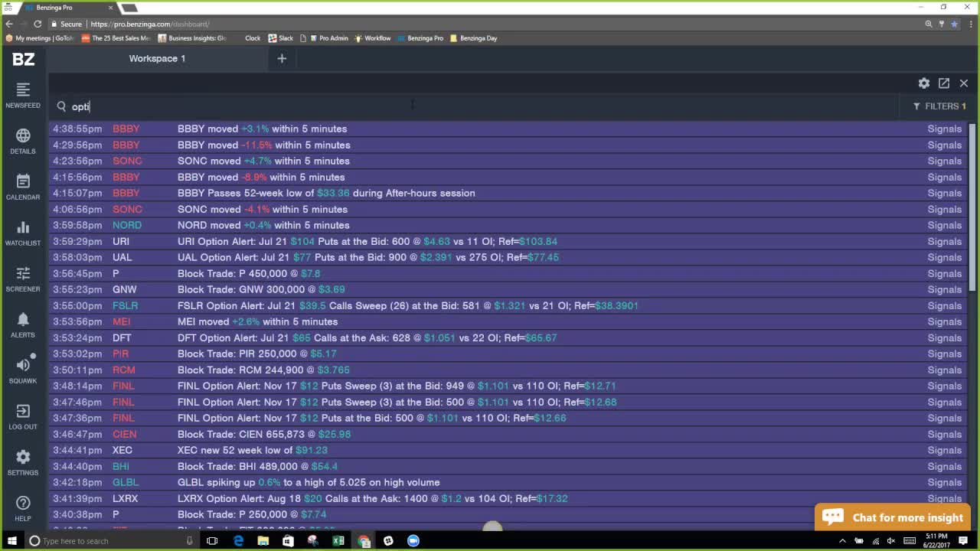Image resolution: width=980 pixels, height=551 pixels.
Task: Select 'Block Trade: BHI 489,000' headline
Action: pos(258,466)
